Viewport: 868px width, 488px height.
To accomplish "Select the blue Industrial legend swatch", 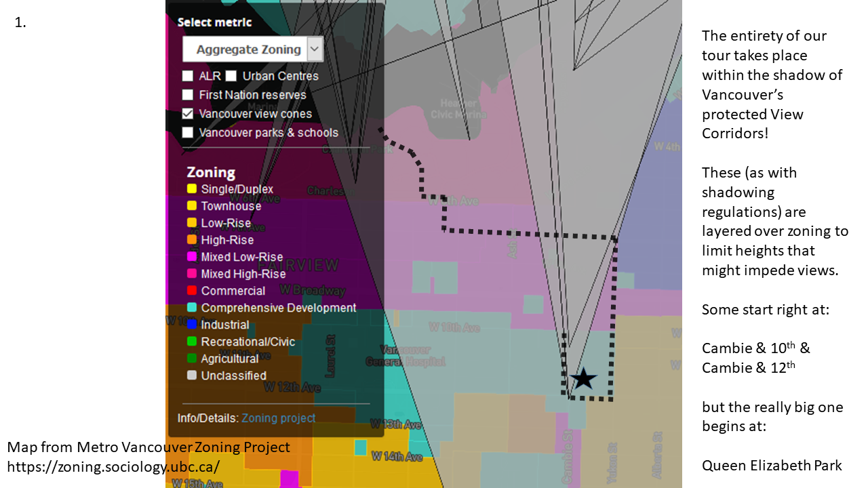I will [192, 325].
